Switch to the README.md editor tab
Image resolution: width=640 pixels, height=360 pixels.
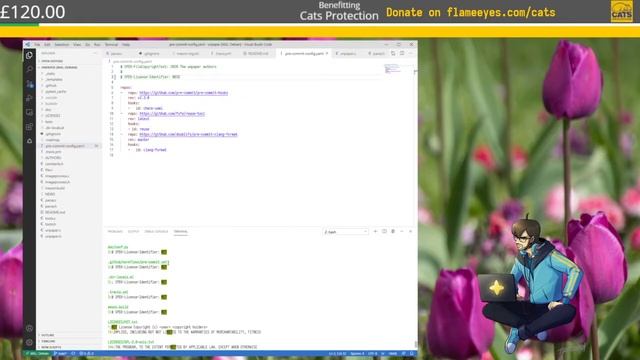(x=256, y=53)
